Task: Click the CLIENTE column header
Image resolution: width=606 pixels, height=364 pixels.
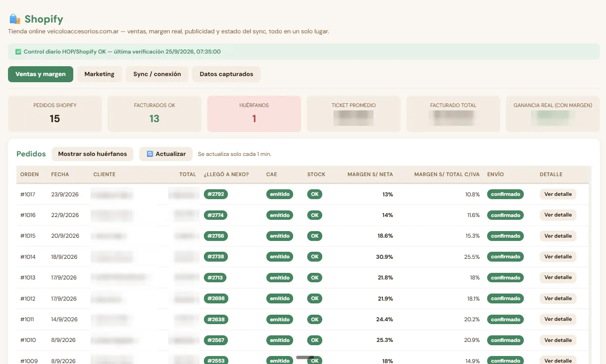Action: [104, 174]
